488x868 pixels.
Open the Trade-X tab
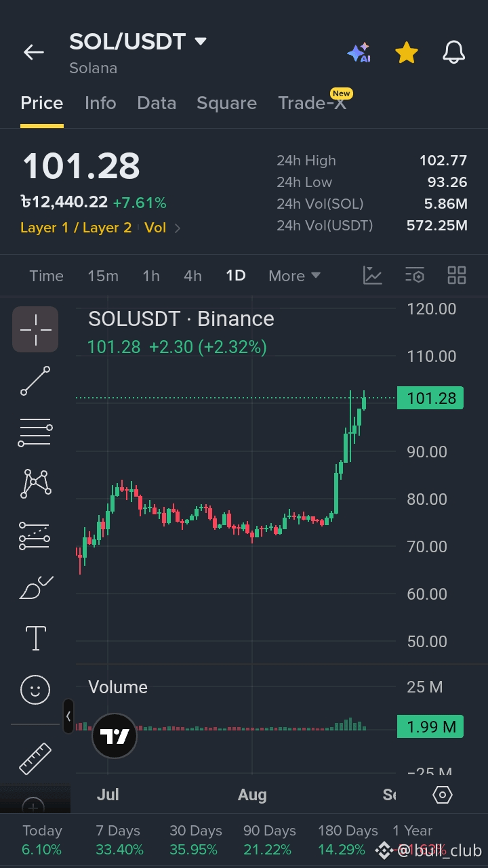tap(312, 103)
